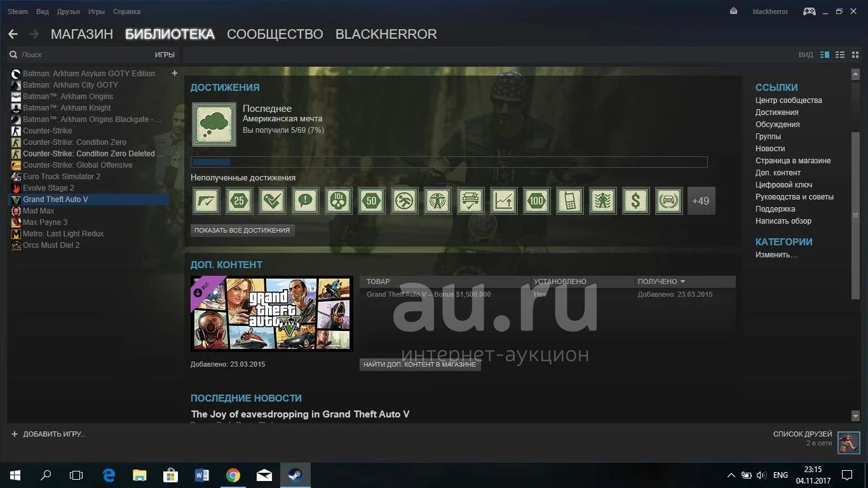Open the Joy of eavesdropping news headline
Viewport: 868px width, 488px height.
pyautogui.click(x=301, y=414)
